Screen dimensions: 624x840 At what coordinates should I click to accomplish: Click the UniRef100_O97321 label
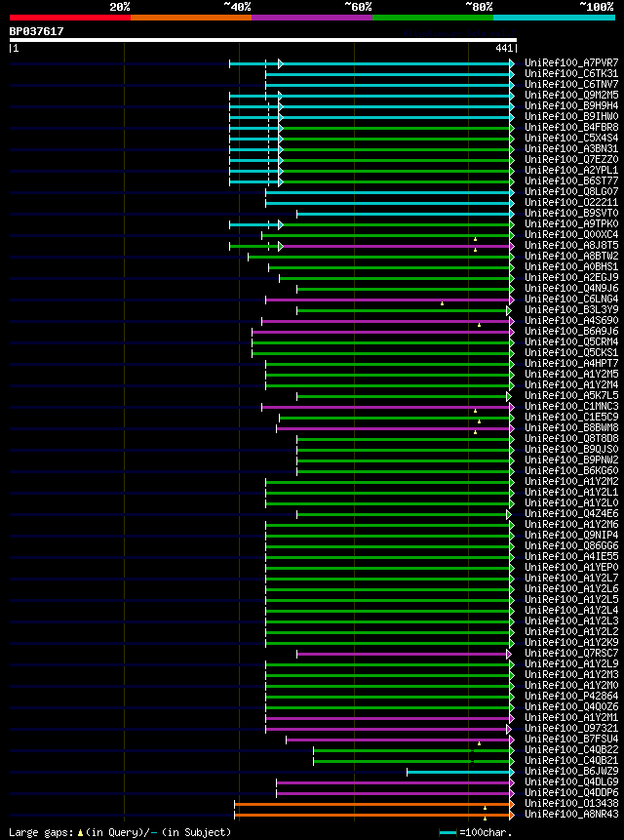coord(571,728)
